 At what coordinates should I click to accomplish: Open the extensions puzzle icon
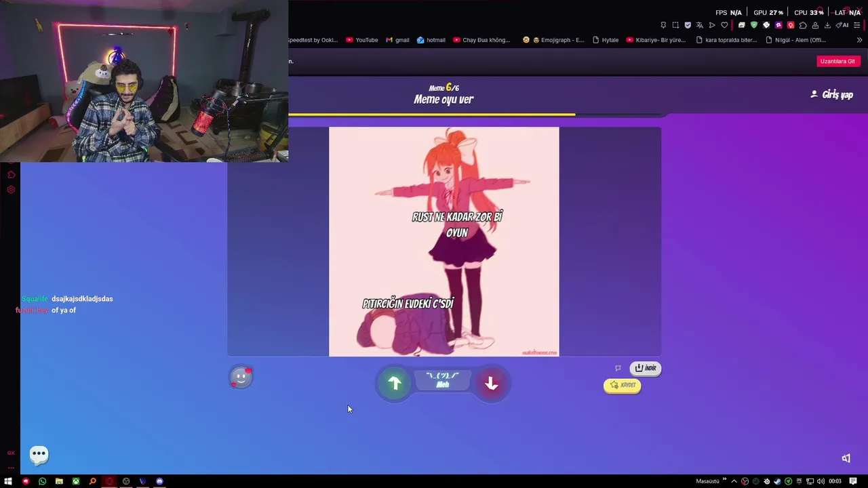click(803, 25)
